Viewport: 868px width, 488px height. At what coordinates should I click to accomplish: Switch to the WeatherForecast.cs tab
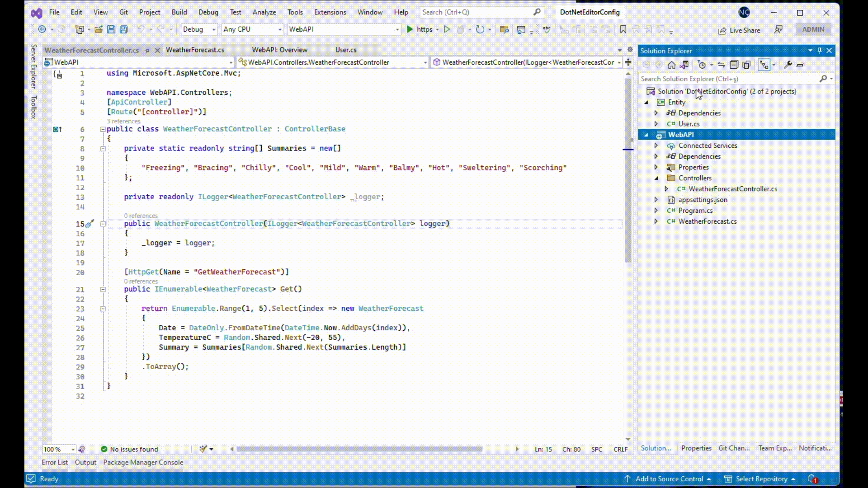[x=195, y=50]
